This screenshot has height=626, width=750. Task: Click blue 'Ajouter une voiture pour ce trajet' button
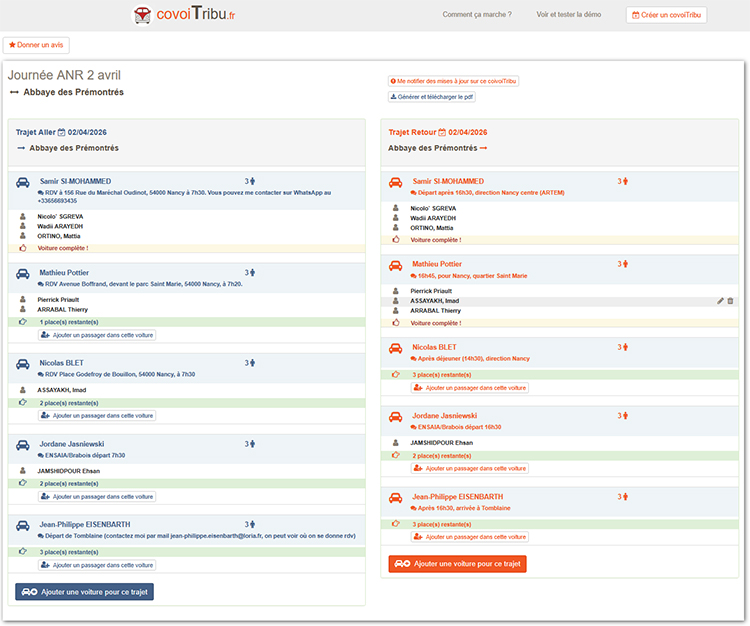(85, 592)
